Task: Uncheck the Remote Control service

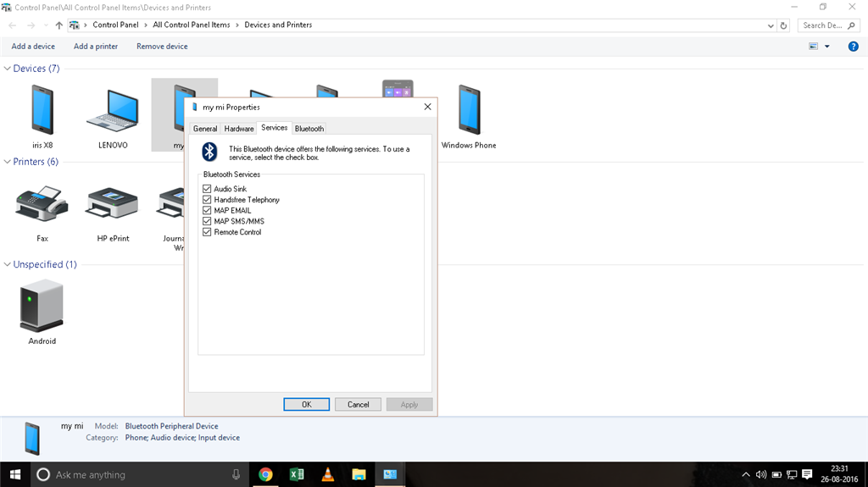Action: click(x=207, y=232)
